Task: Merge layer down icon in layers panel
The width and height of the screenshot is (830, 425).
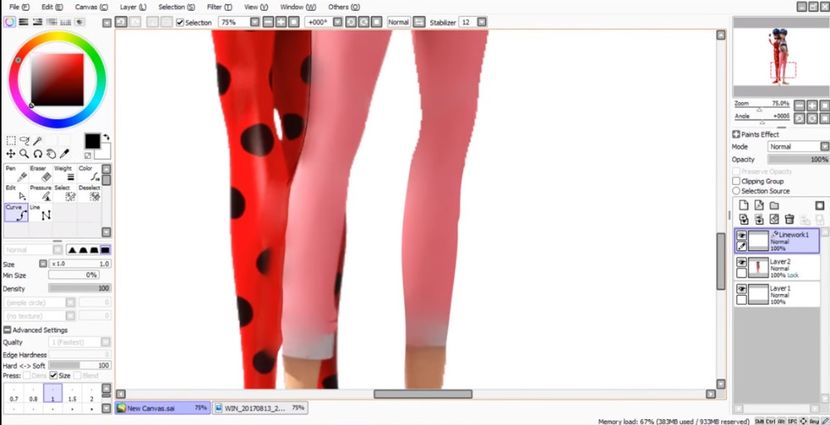Action: click(x=759, y=219)
